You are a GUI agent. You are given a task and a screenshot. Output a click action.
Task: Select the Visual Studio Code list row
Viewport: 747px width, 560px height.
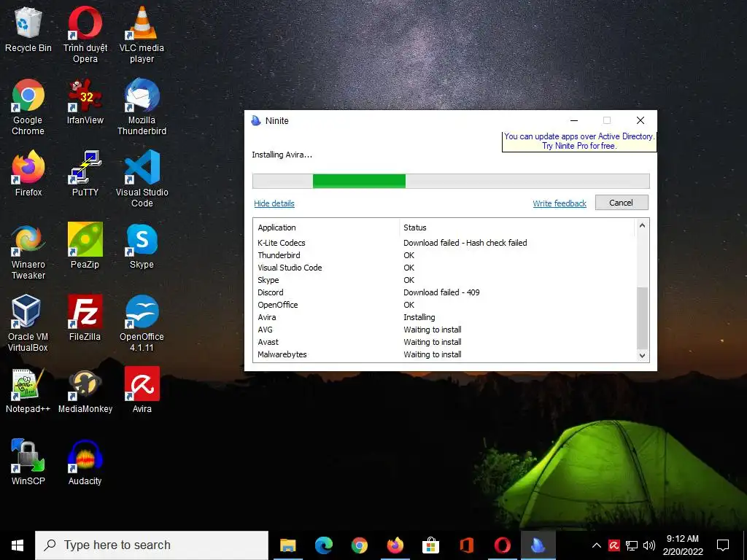coord(445,268)
